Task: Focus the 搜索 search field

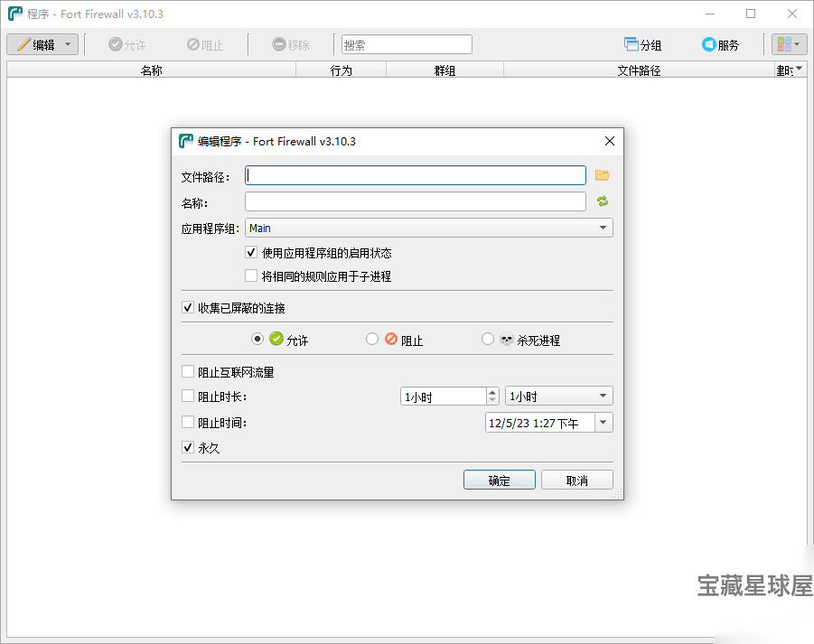Action: (x=407, y=44)
